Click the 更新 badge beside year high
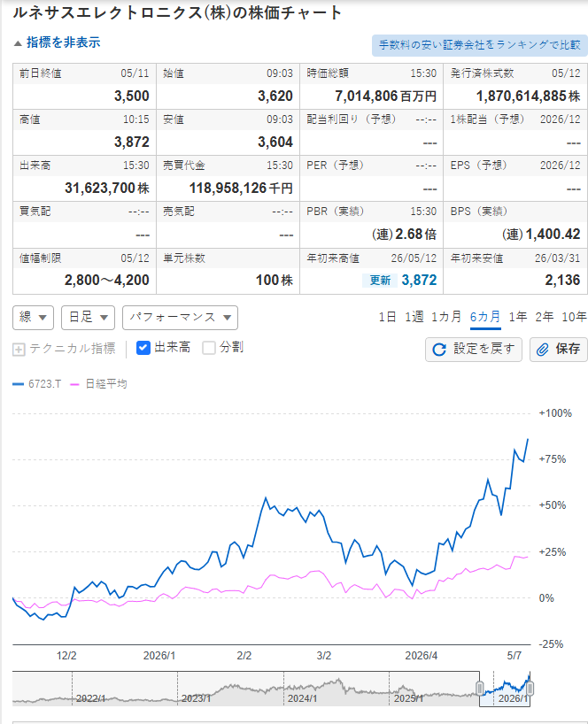Image resolution: width=588 pixels, height=724 pixels. click(380, 281)
